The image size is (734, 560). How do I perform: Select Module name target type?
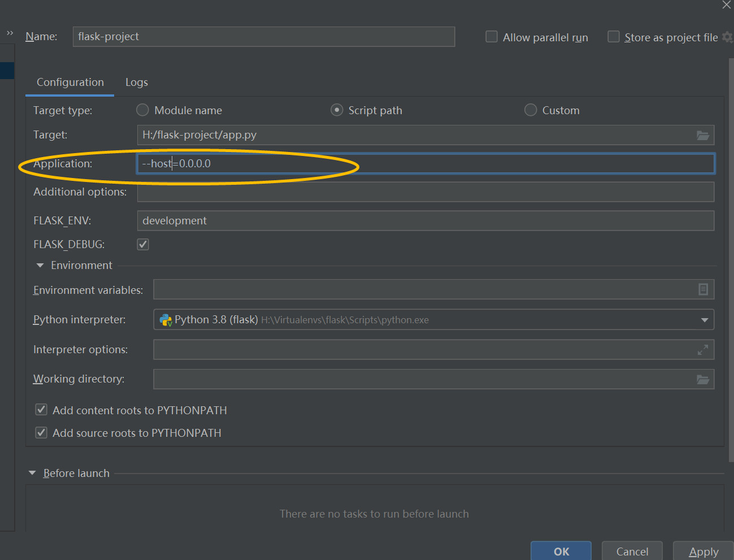[x=142, y=110]
